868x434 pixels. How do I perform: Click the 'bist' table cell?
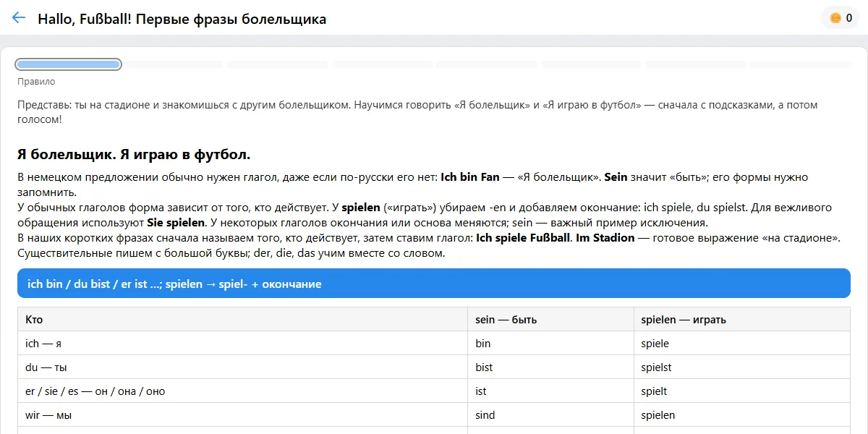click(550, 367)
